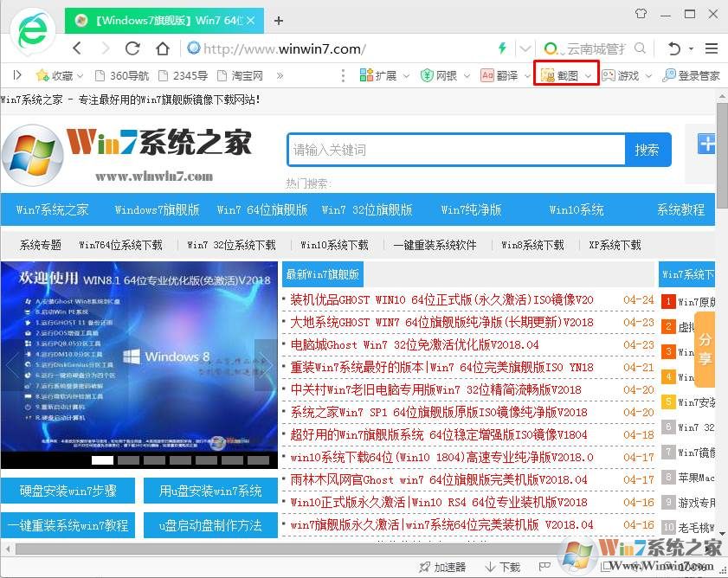Viewport: 728px width, 578px height.
Task: Select the Windows7旗舰版 Win7 64位 tab
Action: coord(164,21)
